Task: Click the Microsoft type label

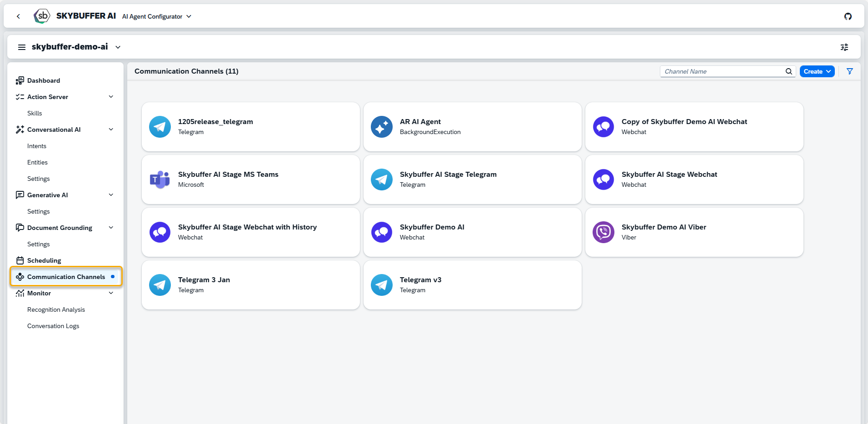Action: (191, 185)
